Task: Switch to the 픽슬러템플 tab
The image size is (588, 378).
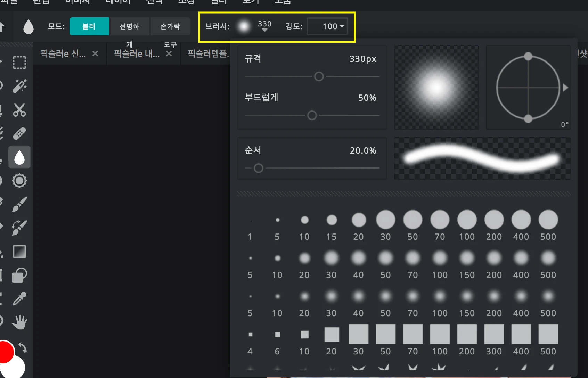Action: (x=208, y=54)
